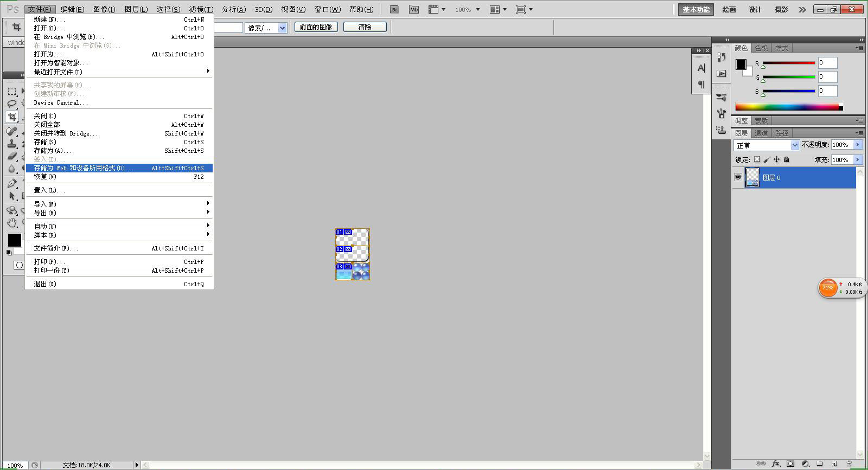Open Mini Bridge with Mb icon
The image size is (868, 470).
click(414, 9)
